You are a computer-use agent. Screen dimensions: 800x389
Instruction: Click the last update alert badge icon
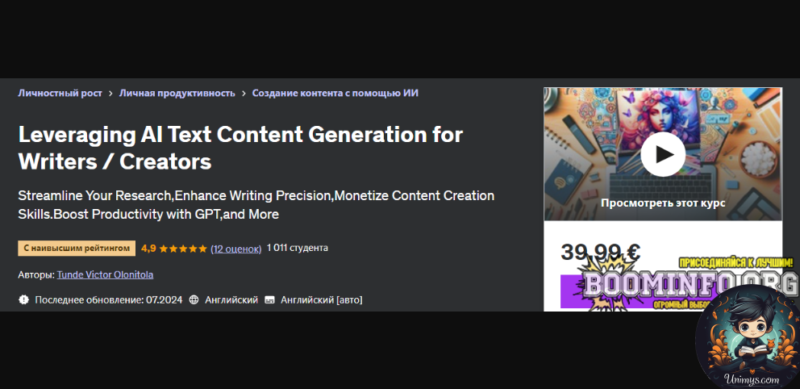tap(23, 300)
